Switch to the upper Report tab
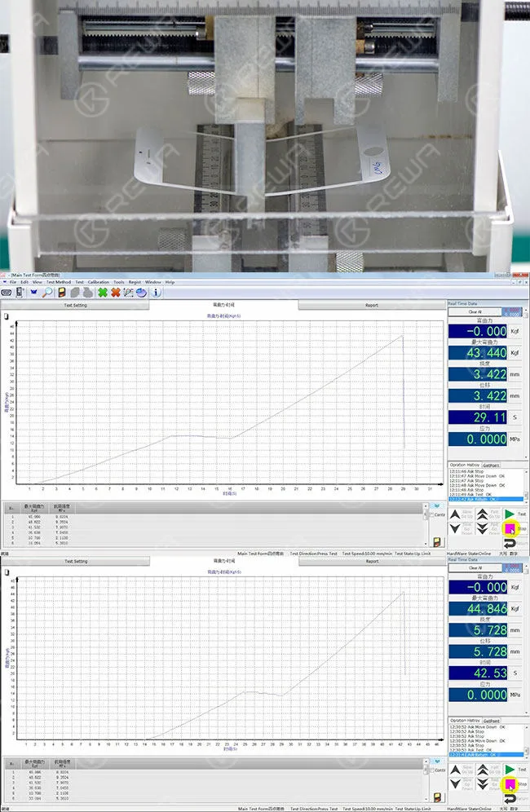 tap(372, 305)
